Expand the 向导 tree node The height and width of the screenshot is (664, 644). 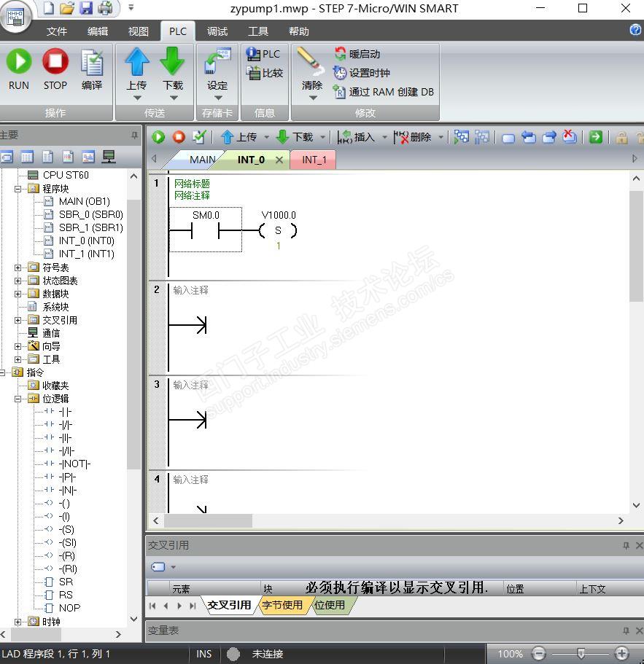(18, 346)
